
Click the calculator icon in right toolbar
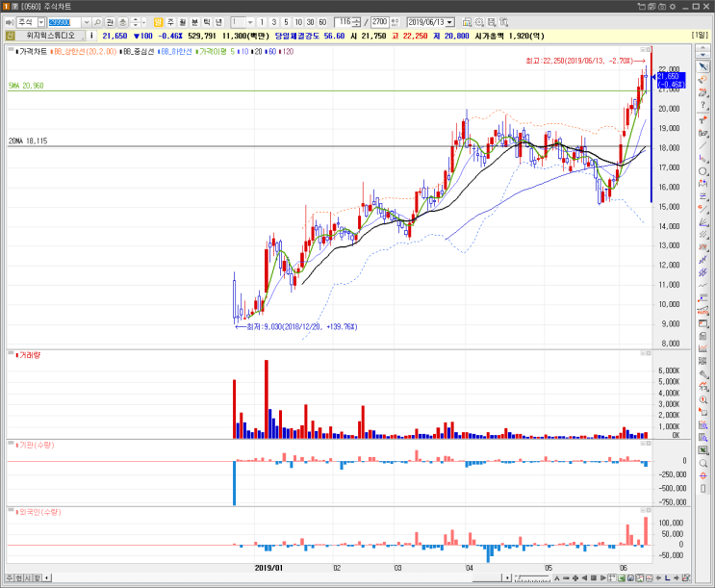coord(702,336)
